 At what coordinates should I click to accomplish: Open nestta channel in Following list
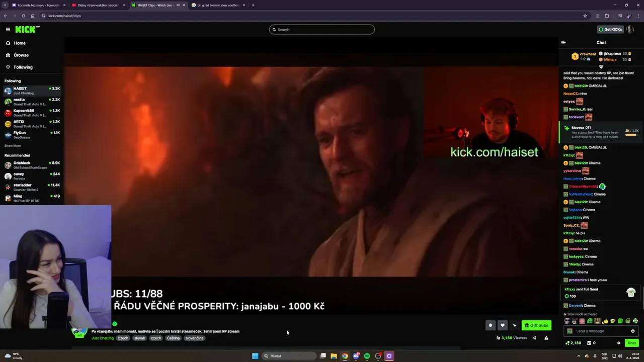(x=32, y=102)
